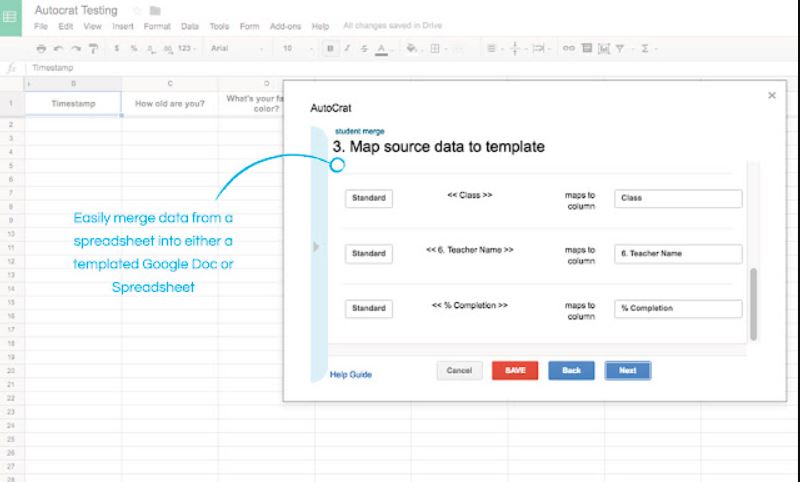Open horizontal align icon menu
The height and width of the screenshot is (482, 800).
click(491, 48)
